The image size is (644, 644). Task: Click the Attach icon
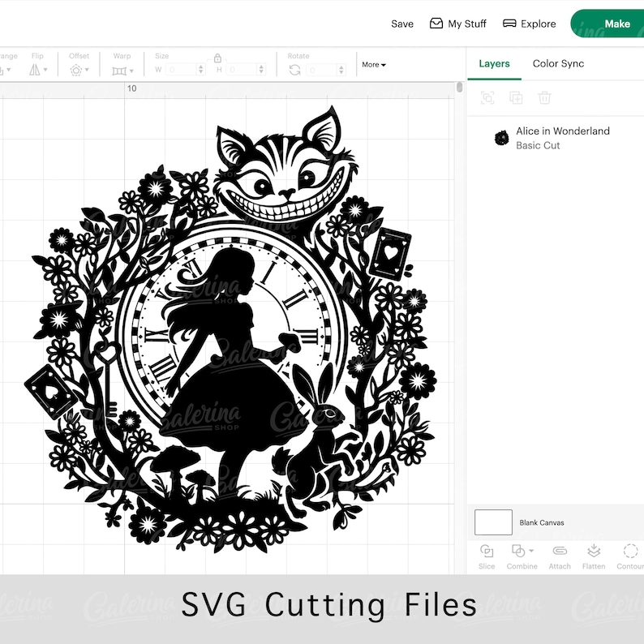[560, 551]
